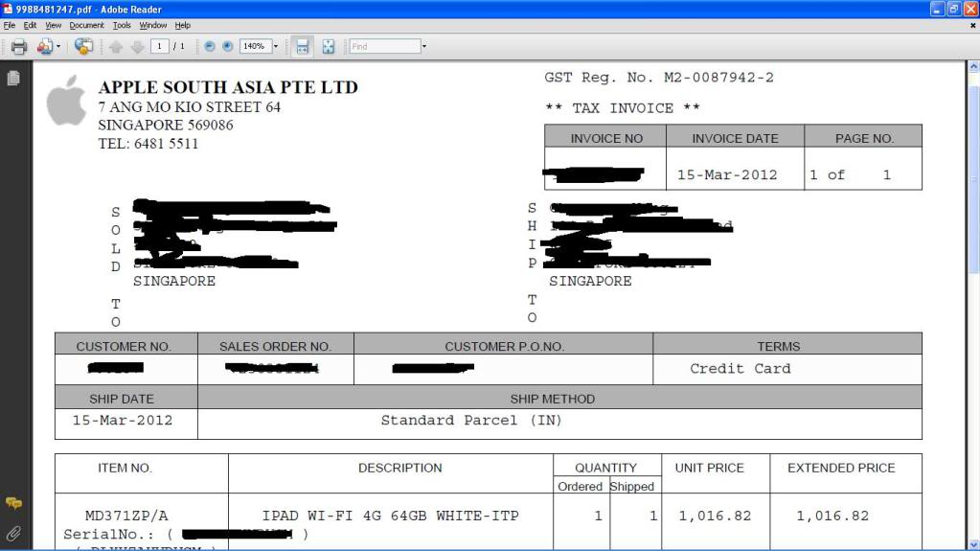This screenshot has height=551, width=980.
Task: Show the Pages panel in sidebar
Action: (13, 79)
